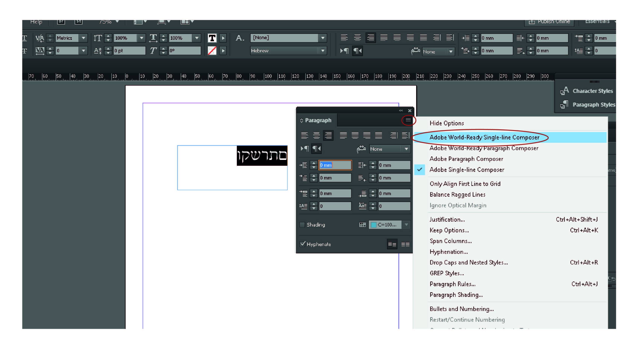Screen dimensions: 644x354
Task: Select right-to-left paragraph direction in panel
Action: coord(316,149)
